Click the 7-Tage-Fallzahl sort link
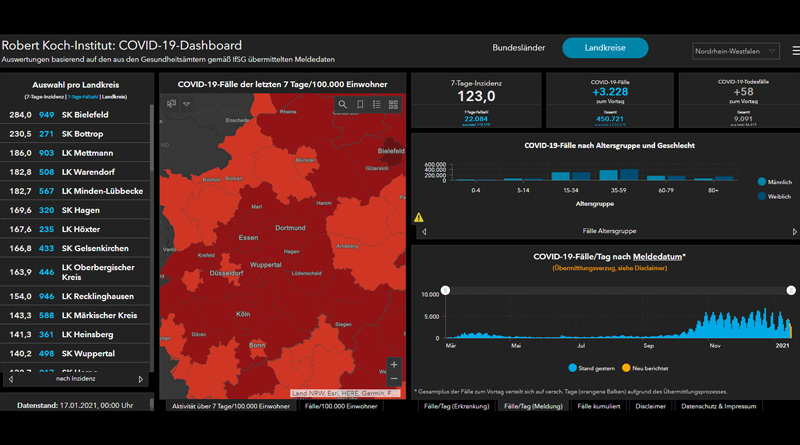This screenshot has height=445, width=800. pyautogui.click(x=83, y=96)
